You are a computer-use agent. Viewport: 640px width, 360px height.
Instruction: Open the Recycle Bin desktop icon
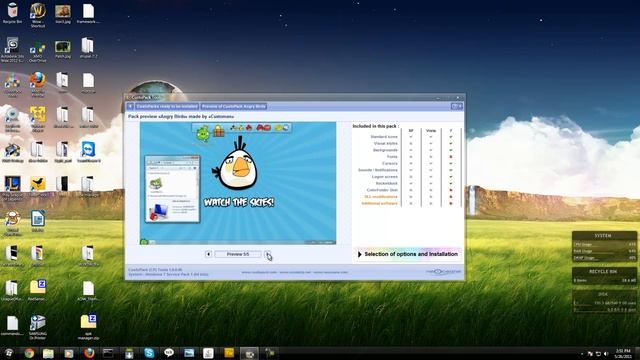(x=12, y=13)
